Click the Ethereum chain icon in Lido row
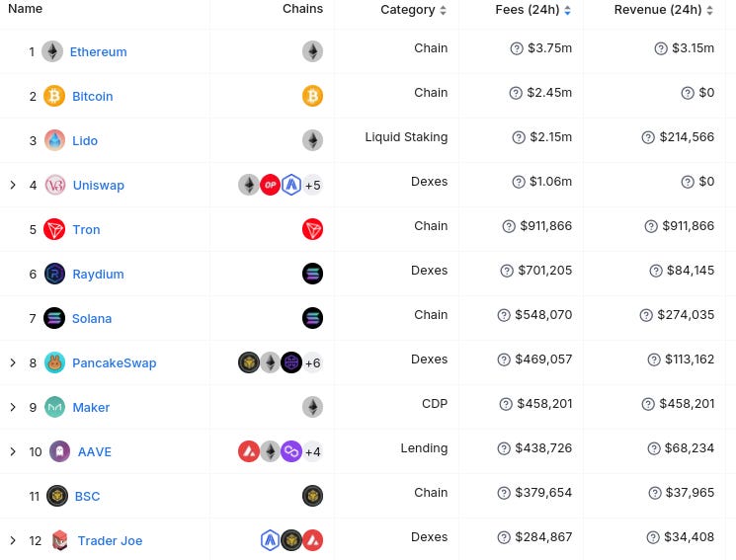This screenshot has width=736, height=560. tap(312, 140)
